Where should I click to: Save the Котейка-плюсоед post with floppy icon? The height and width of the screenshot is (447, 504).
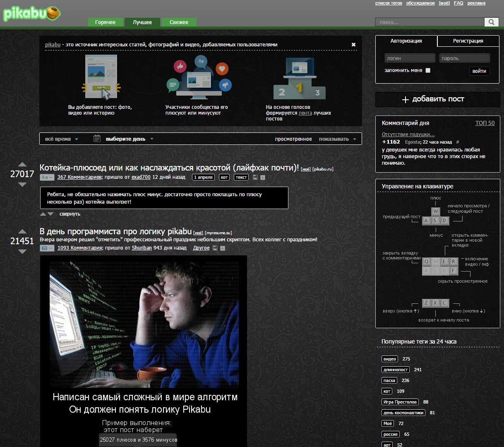pos(255,177)
